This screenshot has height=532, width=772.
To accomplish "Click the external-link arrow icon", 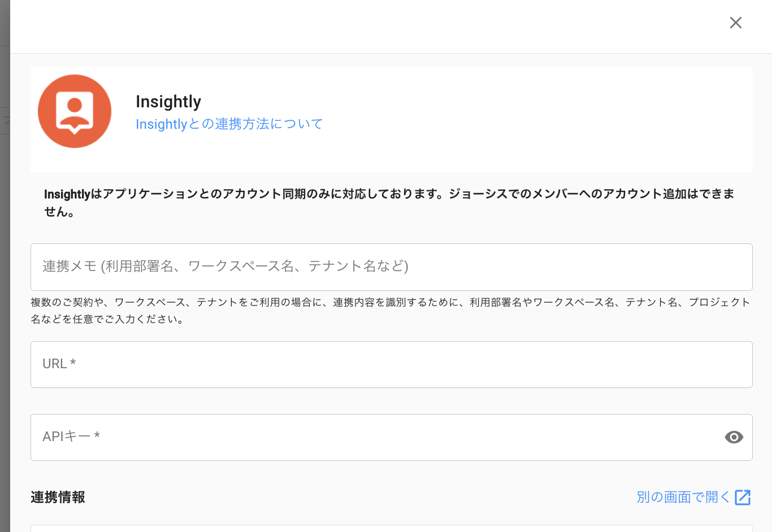I will coord(743,497).
